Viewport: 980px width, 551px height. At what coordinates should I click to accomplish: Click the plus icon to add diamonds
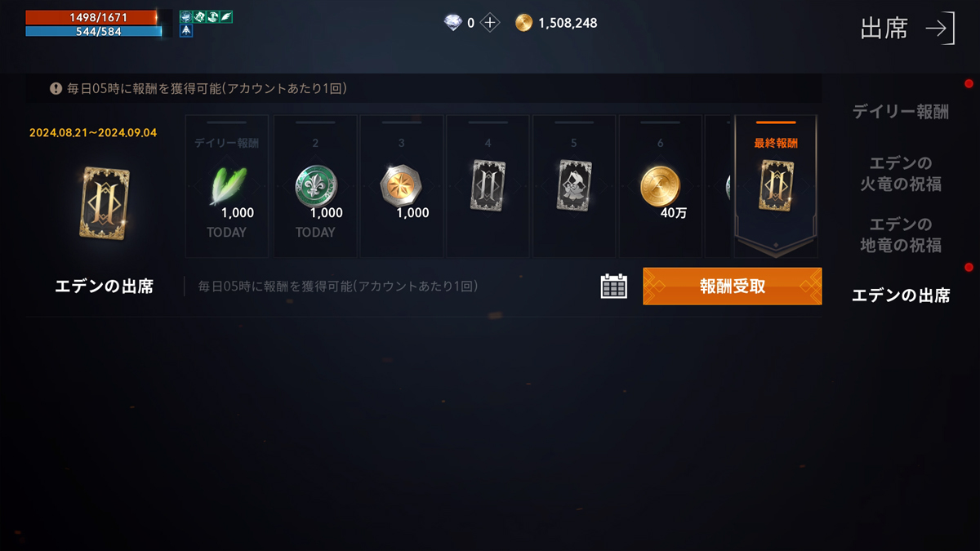click(489, 23)
